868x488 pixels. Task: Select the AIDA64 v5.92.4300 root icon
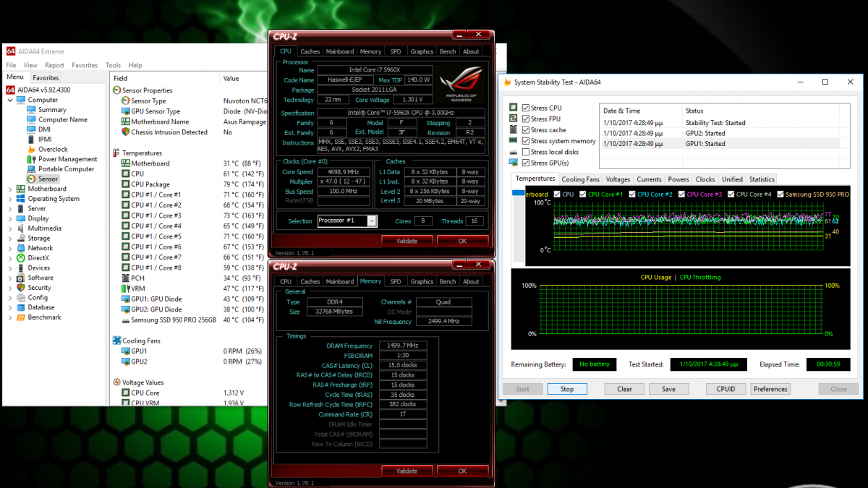coord(10,90)
